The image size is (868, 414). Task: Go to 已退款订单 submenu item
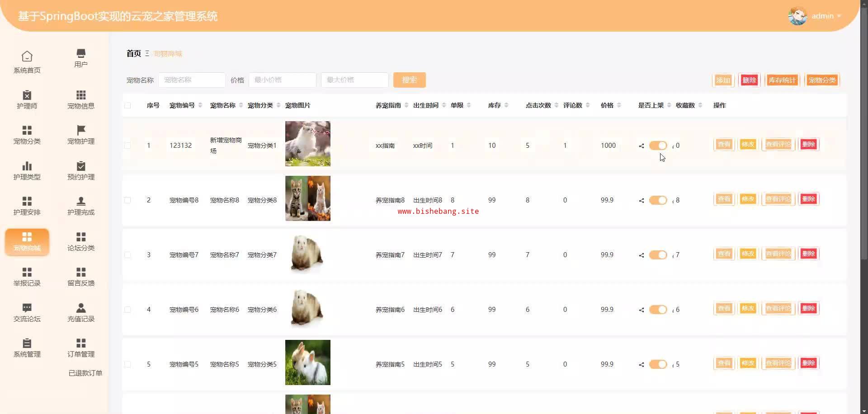[x=85, y=373]
